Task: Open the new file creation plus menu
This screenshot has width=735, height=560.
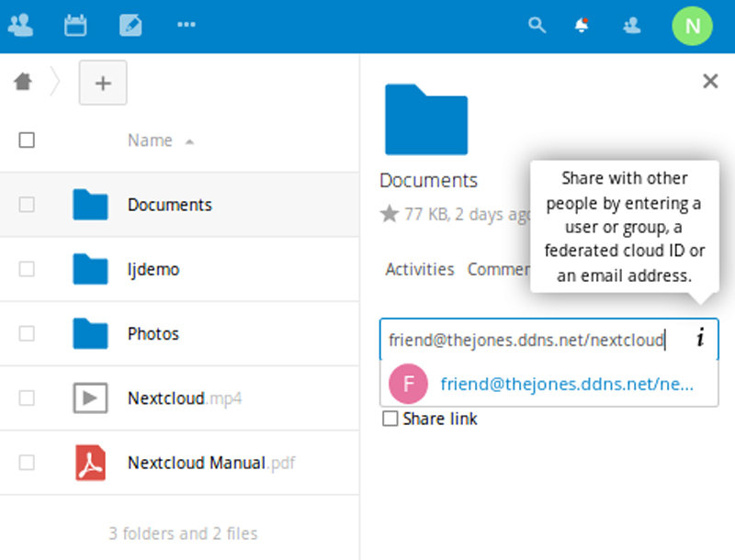Action: (x=103, y=83)
